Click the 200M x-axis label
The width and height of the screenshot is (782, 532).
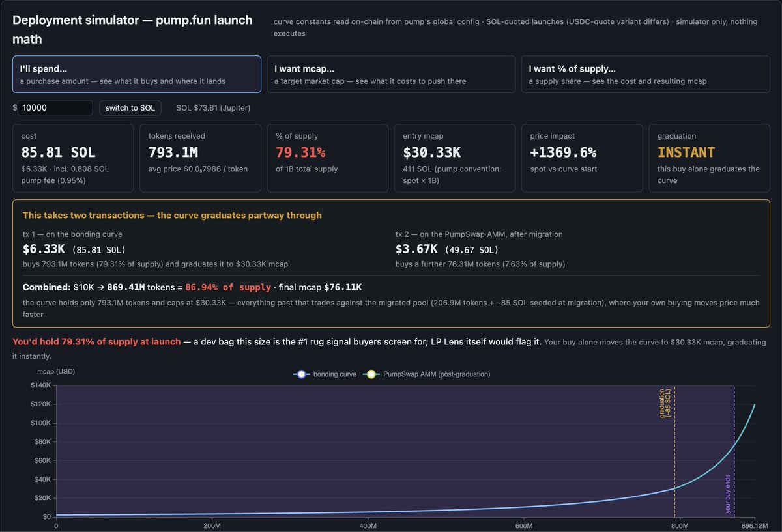212,525
